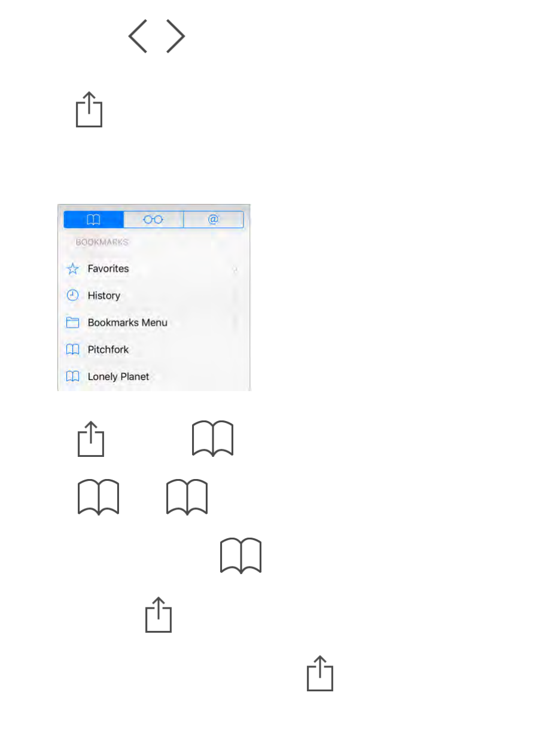This screenshot has height=732, width=560.
Task: Click the BOOKMARKS section header text
Action: coord(102,242)
